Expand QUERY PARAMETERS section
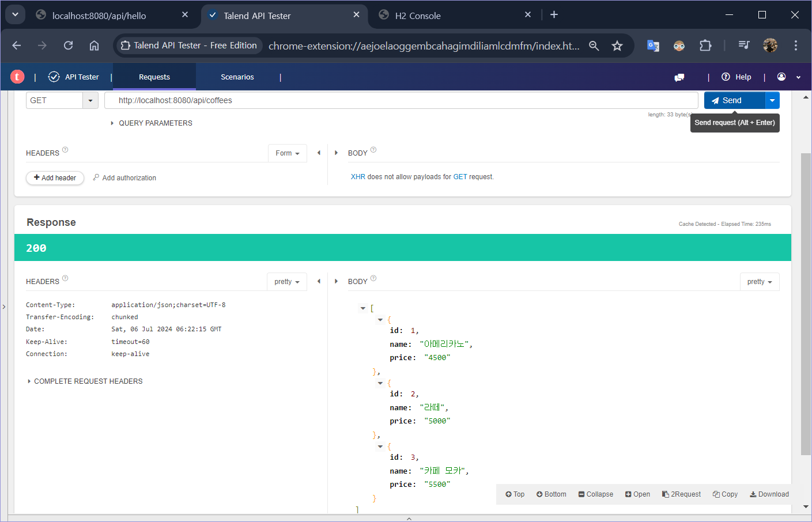This screenshot has height=522, width=812. (x=152, y=123)
